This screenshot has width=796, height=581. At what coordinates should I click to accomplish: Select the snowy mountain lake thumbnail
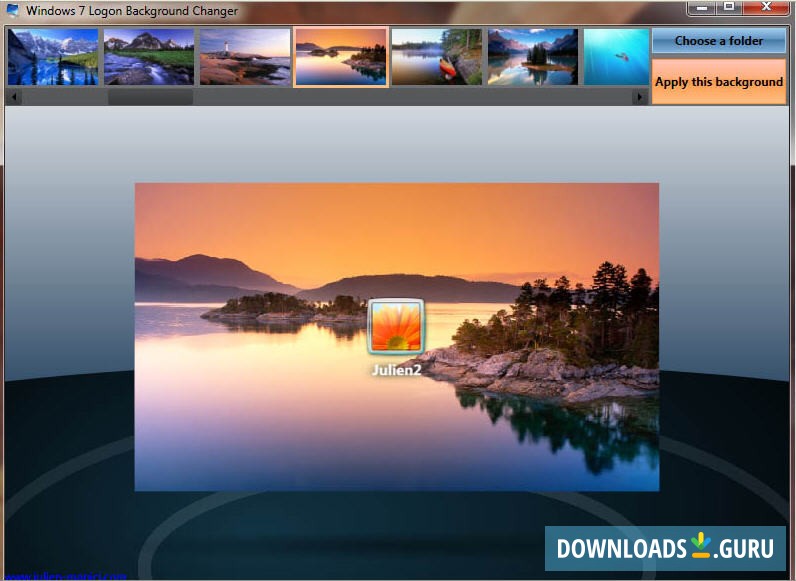[x=53, y=57]
